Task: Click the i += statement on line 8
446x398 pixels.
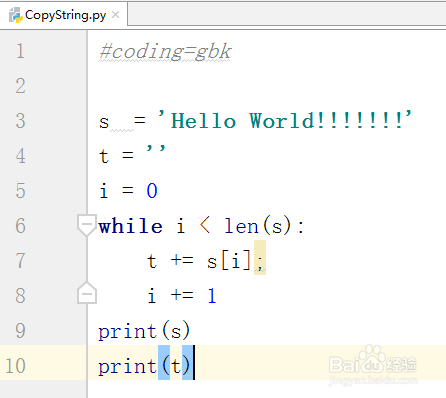Action: (182, 296)
